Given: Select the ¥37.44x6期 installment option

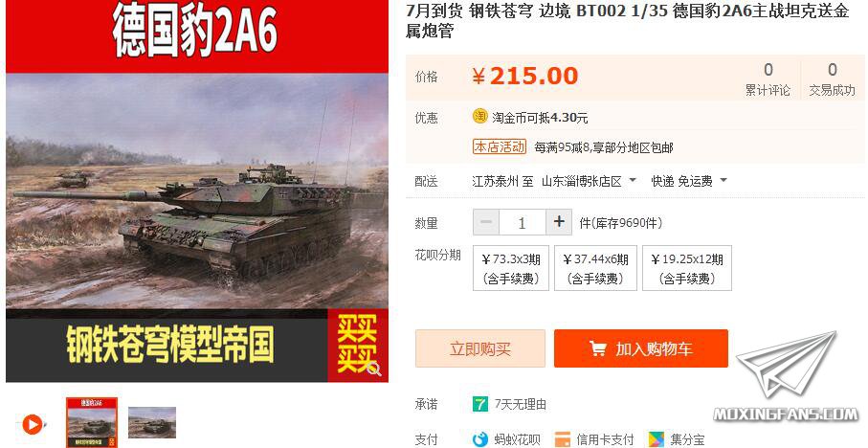Looking at the screenshot, I should click(595, 268).
